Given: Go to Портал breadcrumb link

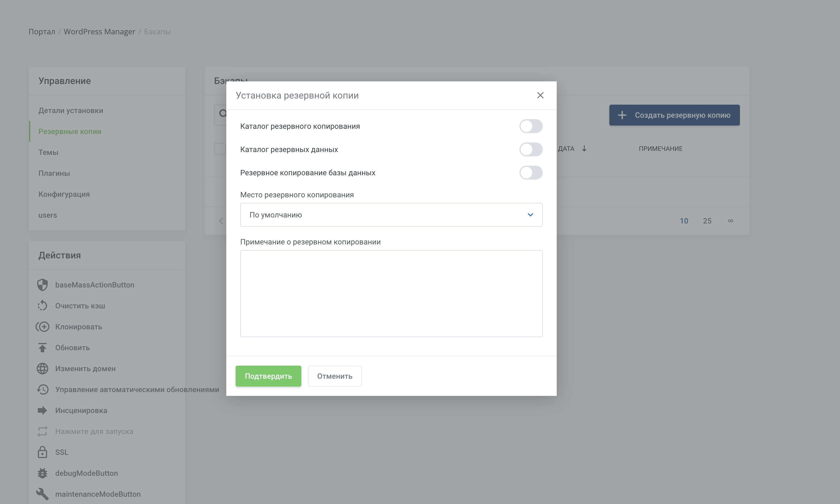Looking at the screenshot, I should [x=42, y=32].
